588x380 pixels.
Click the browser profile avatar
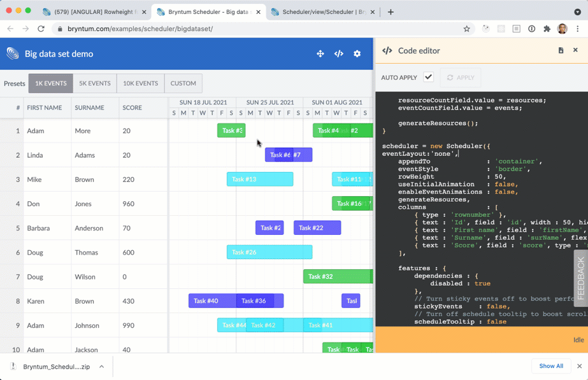tap(561, 29)
